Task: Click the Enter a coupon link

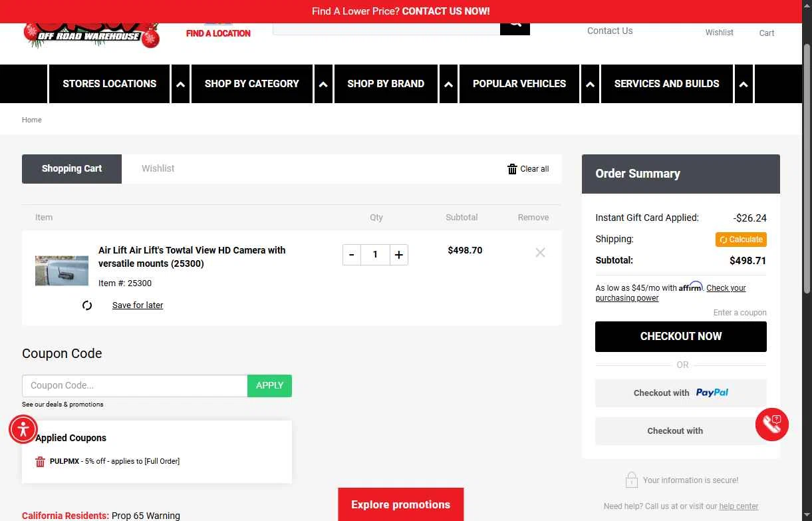Action: tap(740, 313)
